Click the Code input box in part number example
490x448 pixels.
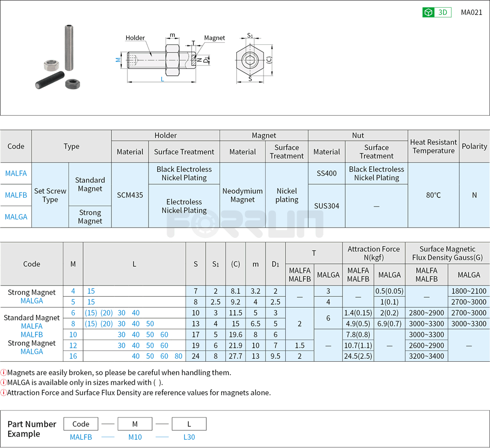coord(81,424)
